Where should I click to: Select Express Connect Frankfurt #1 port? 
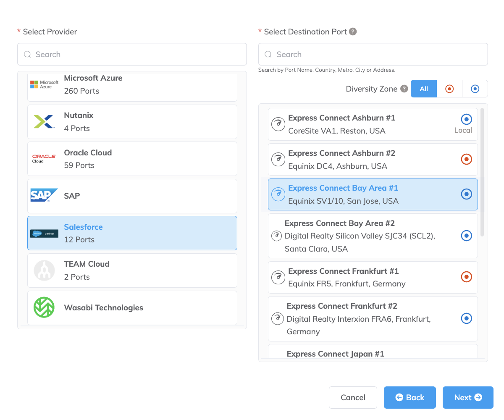click(373, 277)
